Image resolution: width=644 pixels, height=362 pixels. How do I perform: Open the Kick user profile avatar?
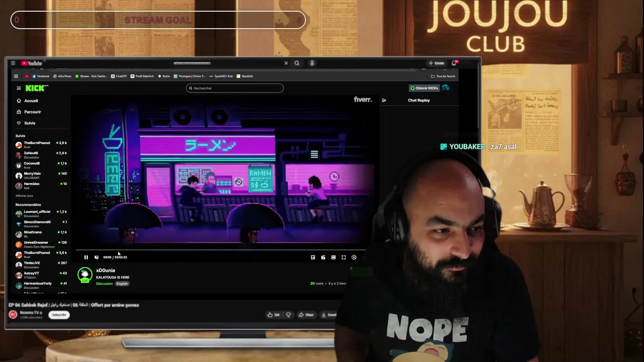446,88
